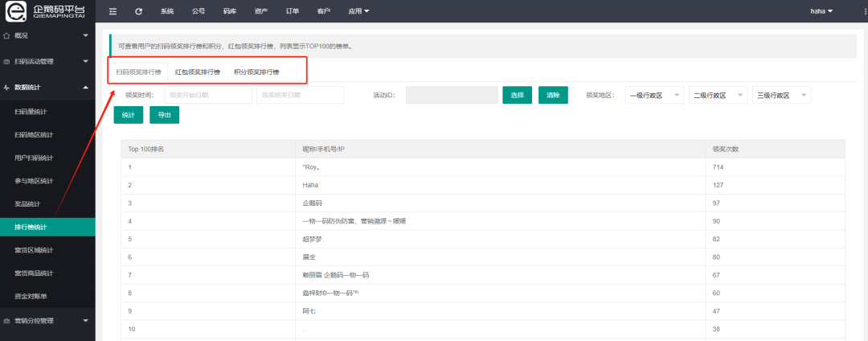The width and height of the screenshot is (868, 341).
Task: Click the green 统计 button
Action: click(x=129, y=115)
